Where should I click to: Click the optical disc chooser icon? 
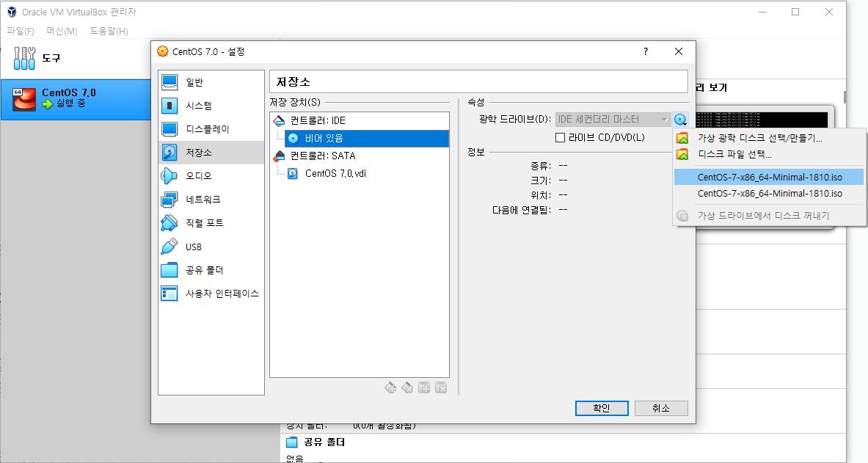[x=681, y=119]
